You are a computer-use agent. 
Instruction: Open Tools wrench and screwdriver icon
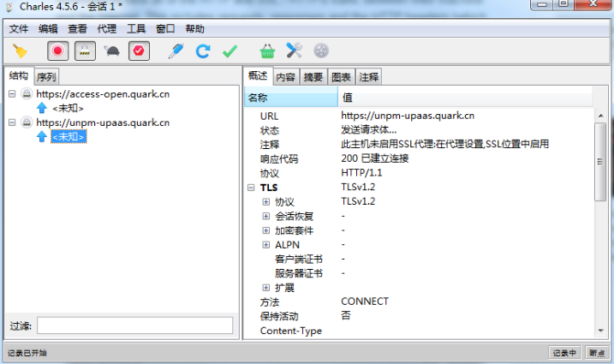point(294,51)
